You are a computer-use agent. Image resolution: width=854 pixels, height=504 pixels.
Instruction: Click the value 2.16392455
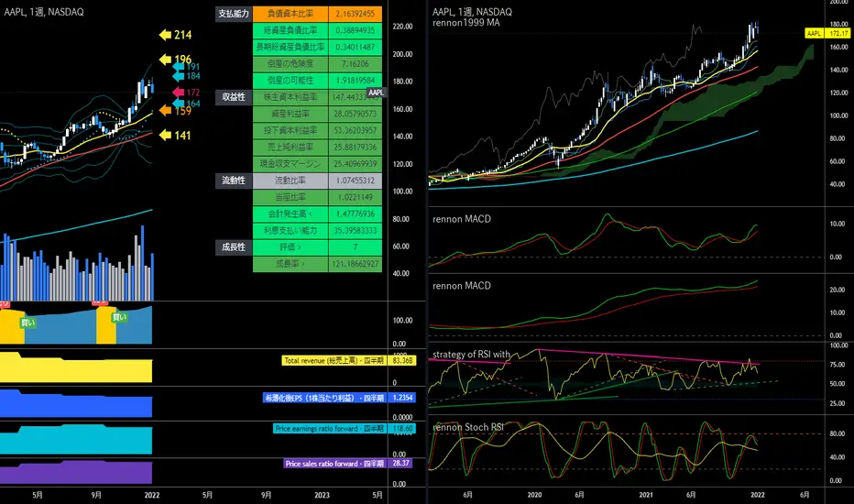(x=356, y=14)
